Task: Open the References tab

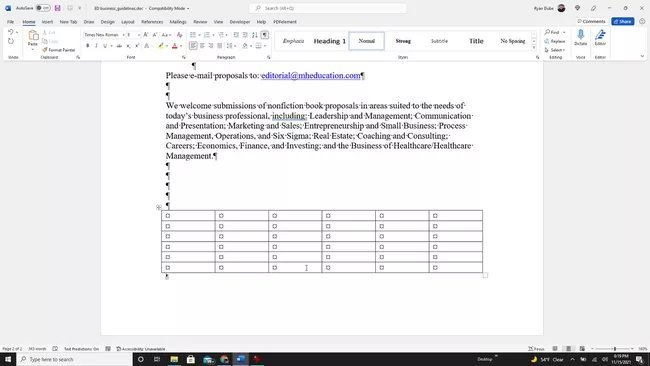Action: tap(152, 22)
